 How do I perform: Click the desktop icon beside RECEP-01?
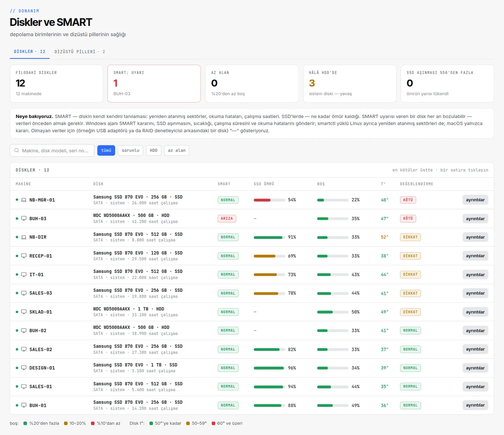pos(24,256)
